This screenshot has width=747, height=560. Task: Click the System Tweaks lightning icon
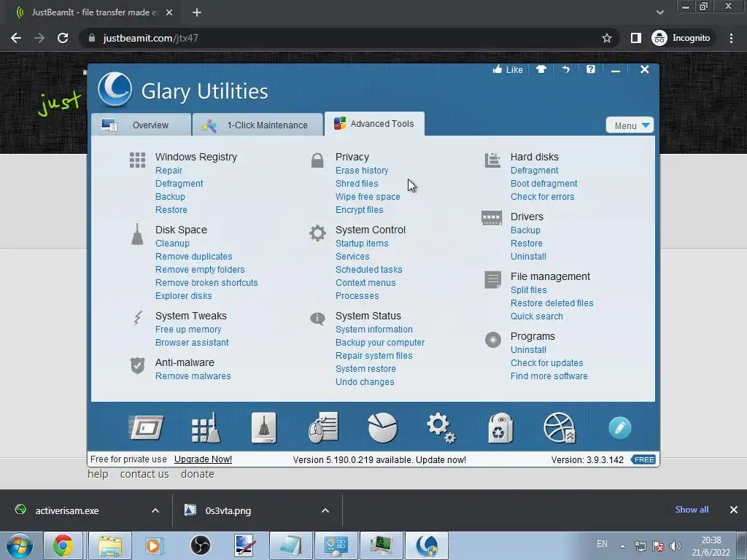[137, 319]
